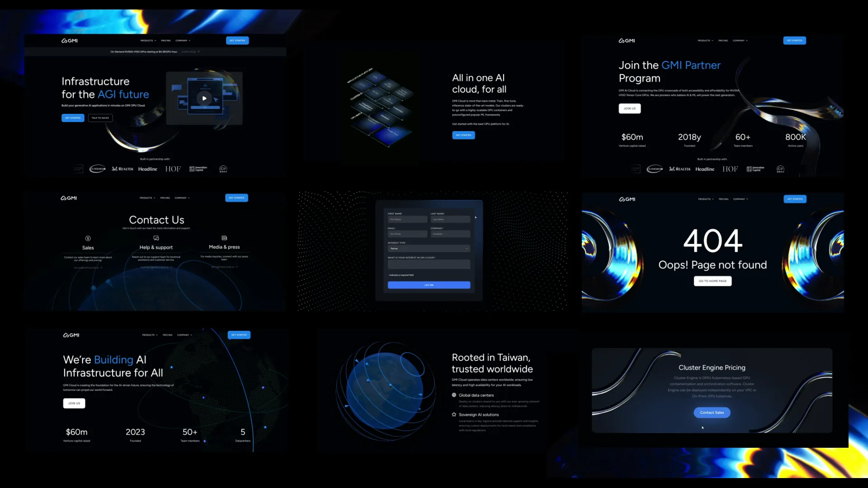This screenshot has height=488, width=868.
Task: Click the 800K Active users stat
Action: [796, 140]
